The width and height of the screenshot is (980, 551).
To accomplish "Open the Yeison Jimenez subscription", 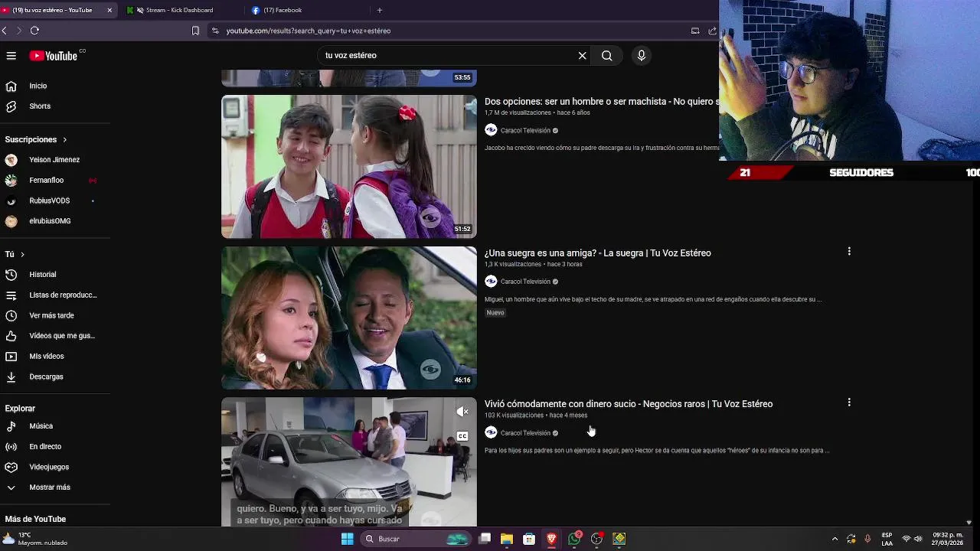I will coord(54,160).
